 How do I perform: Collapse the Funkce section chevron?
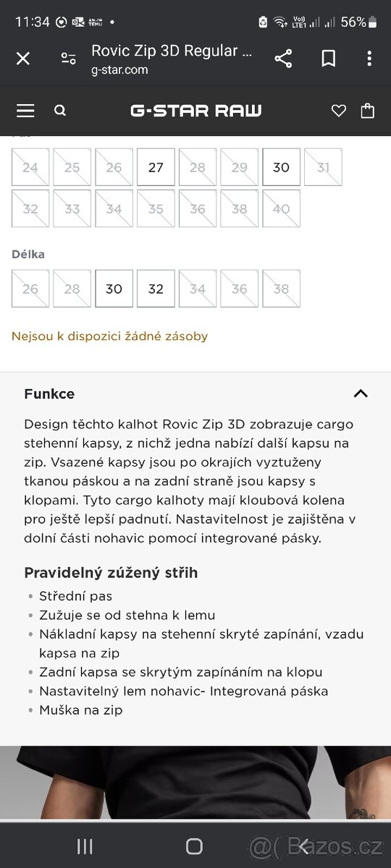361,393
